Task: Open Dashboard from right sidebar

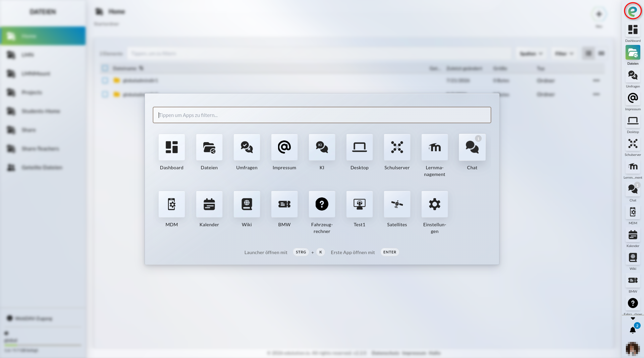Action: tap(633, 30)
